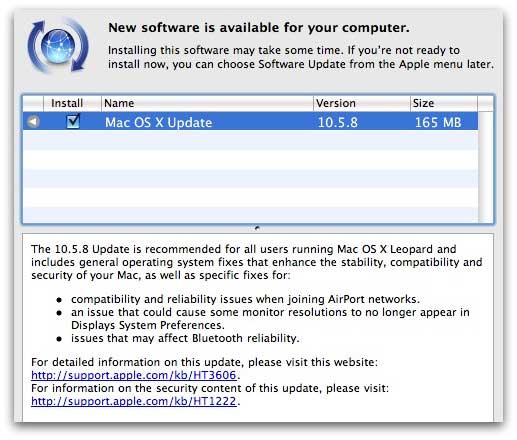Sort updates by the Name column header
517x440 pixels.
tap(207, 103)
